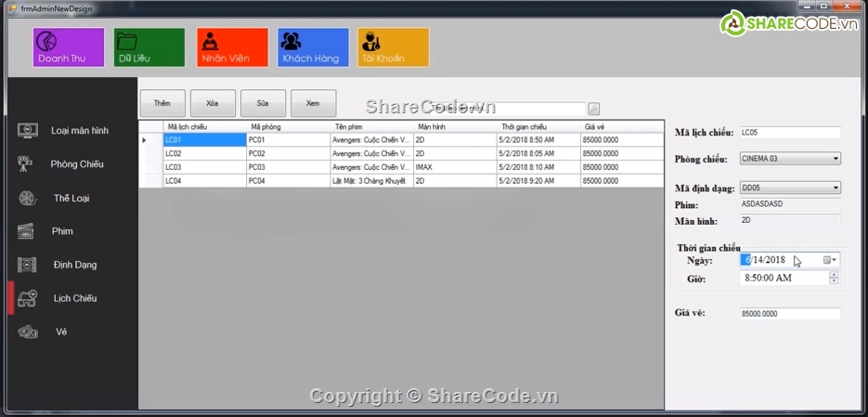Click the Phim clapperboard icon
The image size is (868, 417).
point(26,231)
